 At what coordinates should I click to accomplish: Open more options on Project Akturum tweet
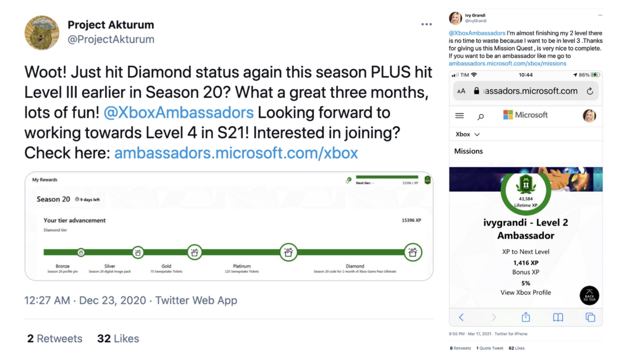(x=426, y=24)
